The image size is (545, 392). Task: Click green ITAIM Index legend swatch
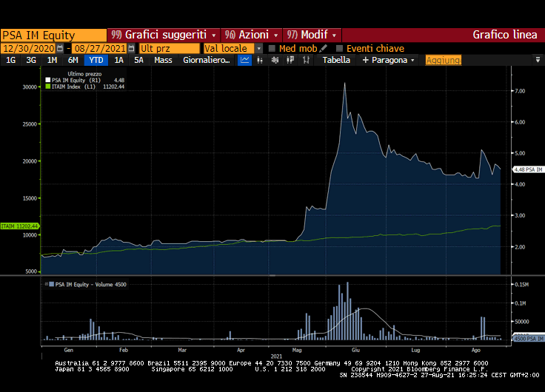click(x=48, y=87)
